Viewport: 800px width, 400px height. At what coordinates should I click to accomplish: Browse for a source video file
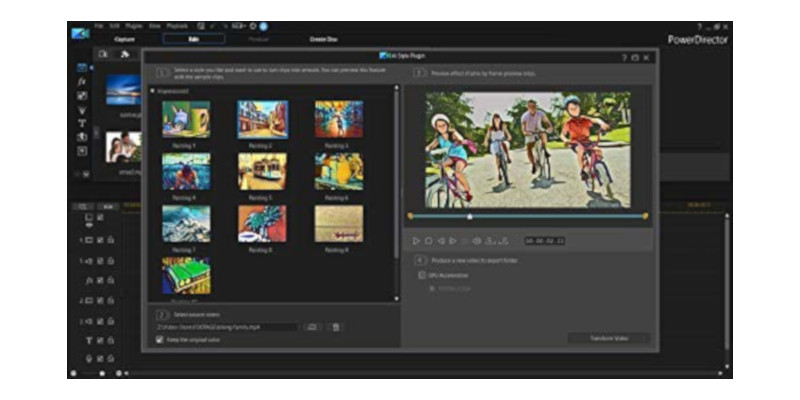coord(312,327)
